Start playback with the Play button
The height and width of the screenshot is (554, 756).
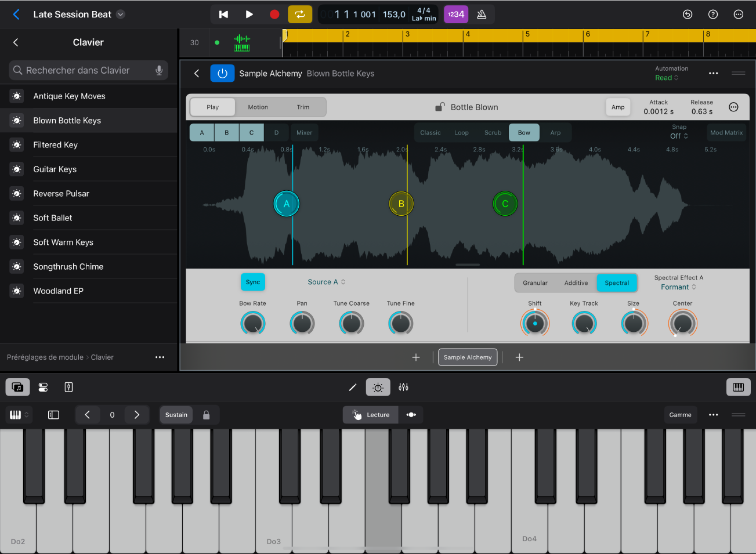click(x=249, y=15)
